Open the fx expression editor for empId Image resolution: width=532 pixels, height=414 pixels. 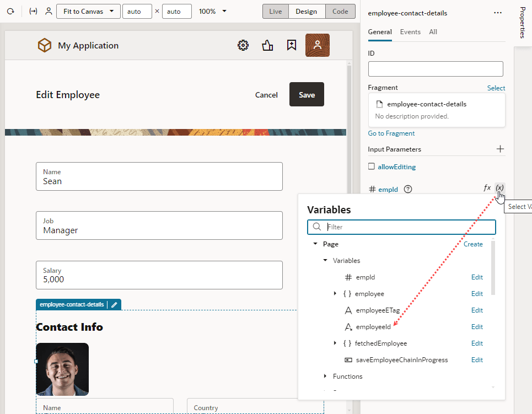(487, 187)
